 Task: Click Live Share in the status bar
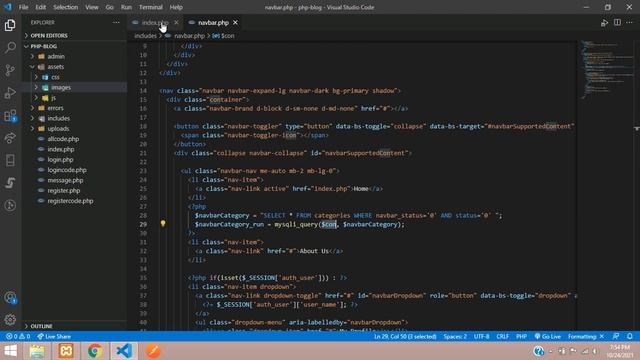point(54,336)
